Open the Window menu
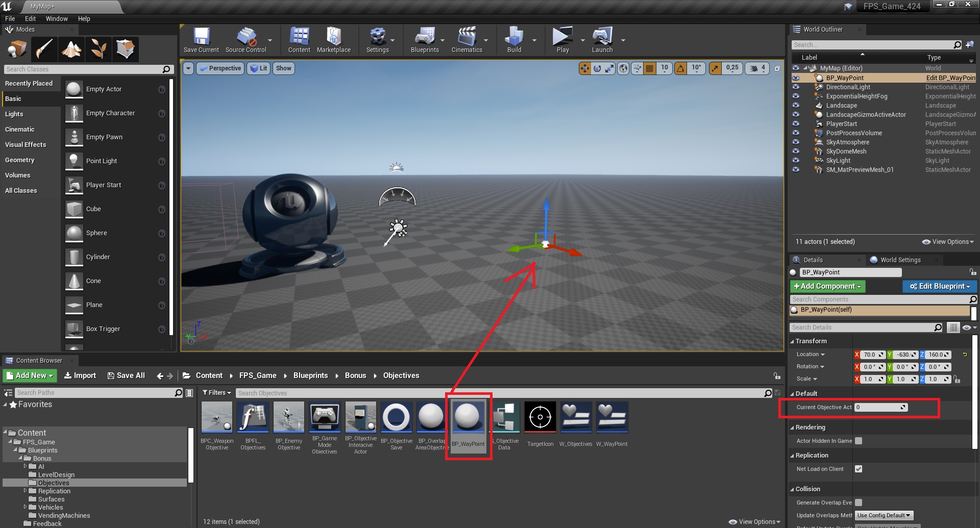Image resolution: width=980 pixels, height=528 pixels. pos(57,19)
